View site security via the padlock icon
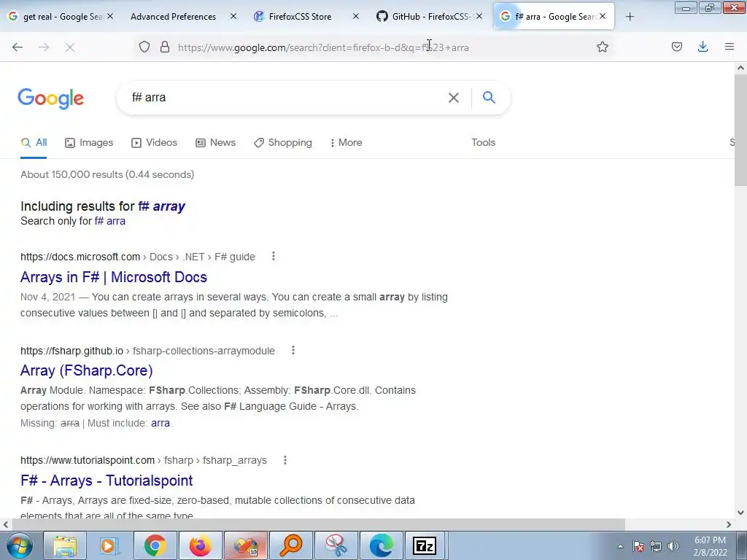Viewport: 747px width, 560px height. [x=165, y=47]
